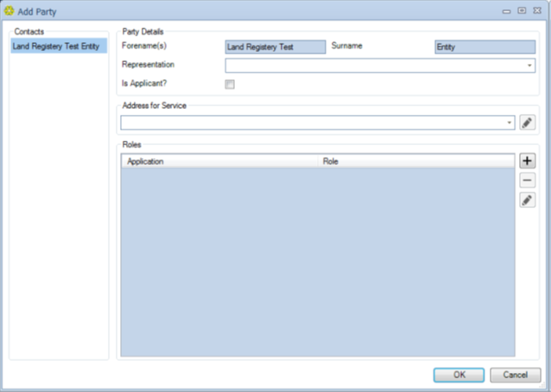Click the edit Address for Service pencil icon
This screenshot has height=392, width=551.
tap(527, 123)
